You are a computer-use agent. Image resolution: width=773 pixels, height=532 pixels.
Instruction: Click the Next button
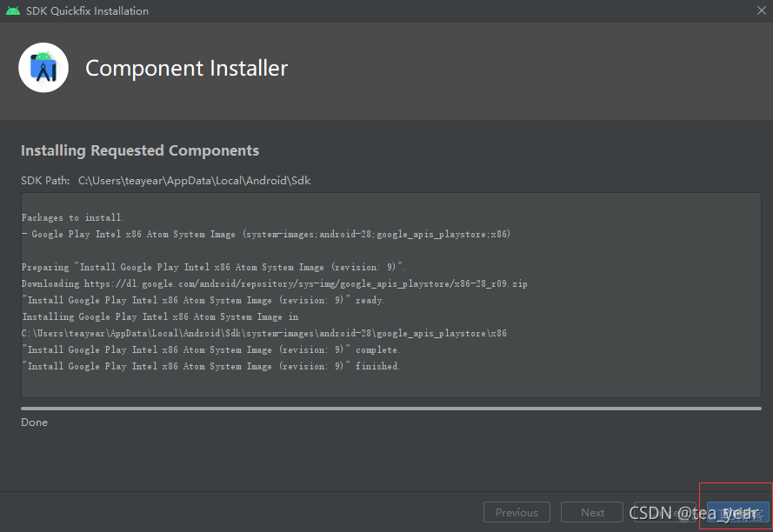591,512
